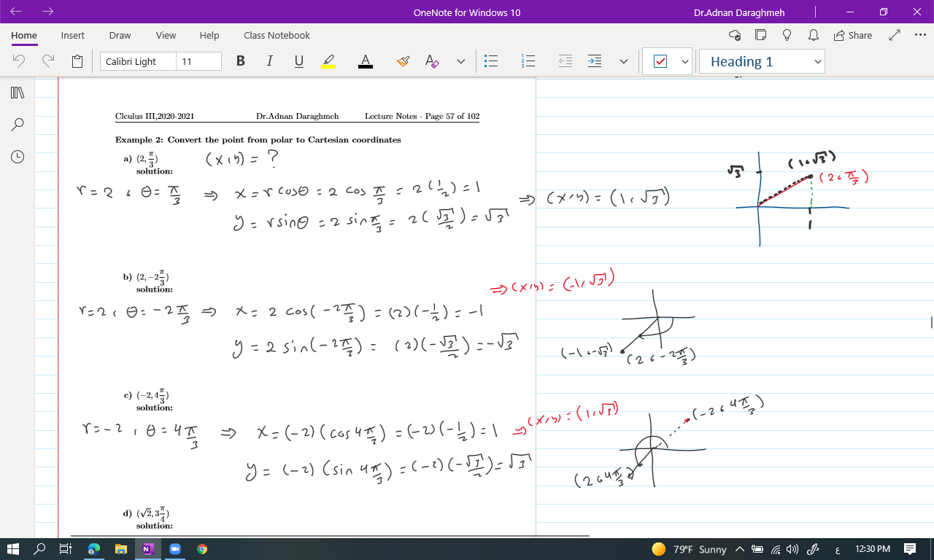This screenshot has height=560, width=934.
Task: Open the notifications bell
Action: pos(813,35)
